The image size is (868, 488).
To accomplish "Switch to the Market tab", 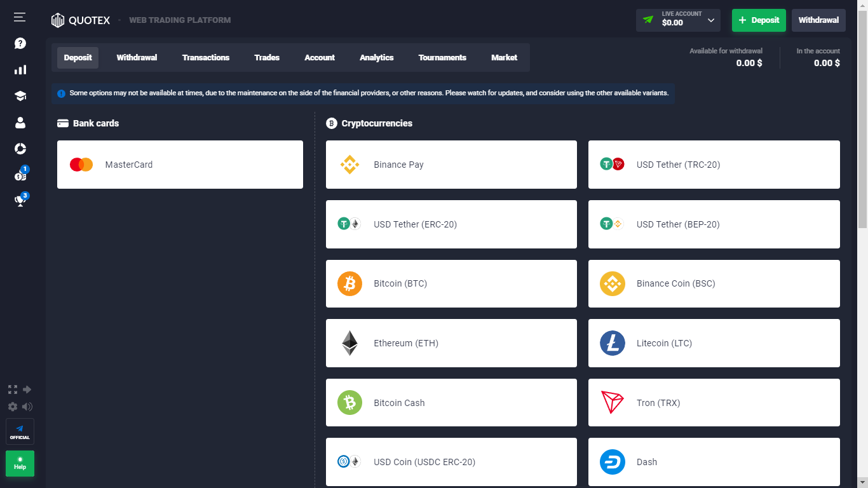I will pos(504,58).
